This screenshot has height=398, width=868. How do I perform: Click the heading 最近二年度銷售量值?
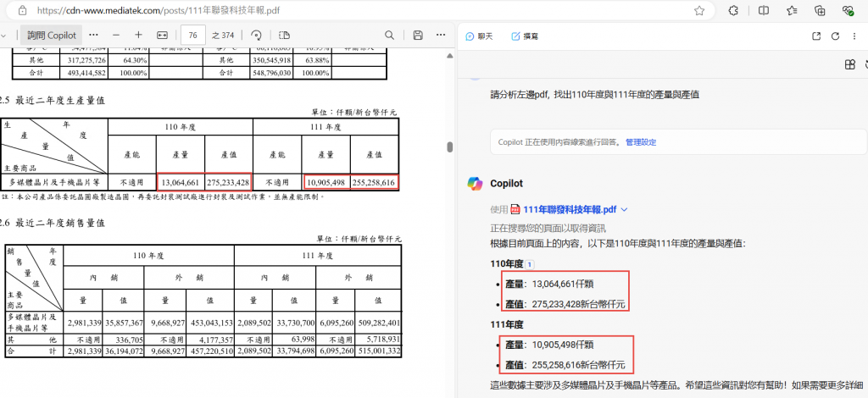(60, 224)
